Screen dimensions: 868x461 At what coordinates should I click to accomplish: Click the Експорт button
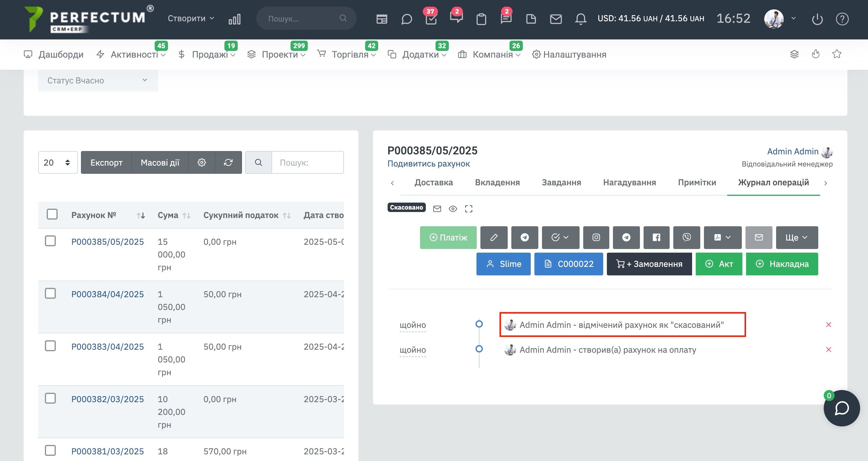tap(106, 163)
